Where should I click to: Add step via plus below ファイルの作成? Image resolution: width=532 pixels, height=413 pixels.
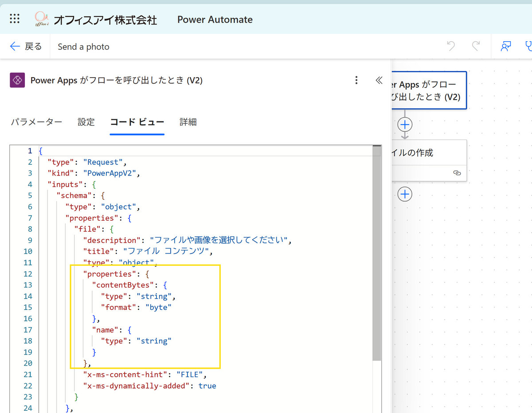click(x=405, y=194)
